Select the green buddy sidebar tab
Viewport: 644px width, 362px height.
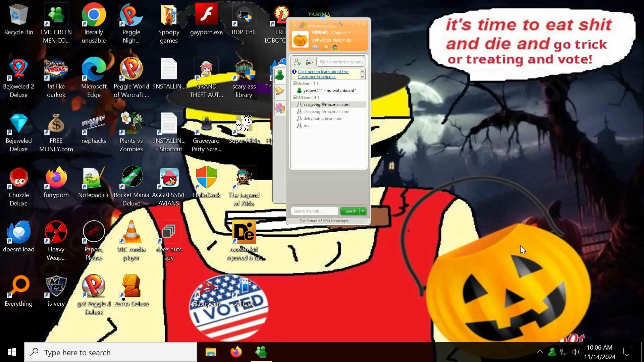[x=280, y=74]
